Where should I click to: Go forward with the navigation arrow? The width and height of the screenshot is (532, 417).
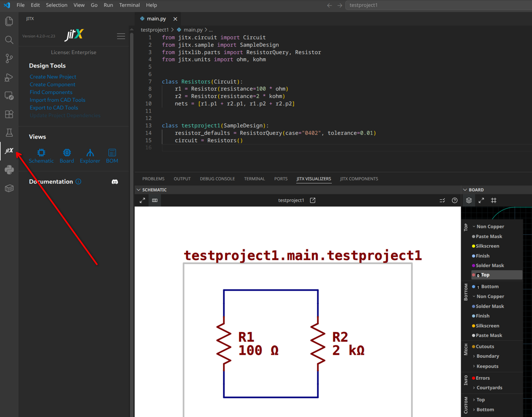(340, 5)
